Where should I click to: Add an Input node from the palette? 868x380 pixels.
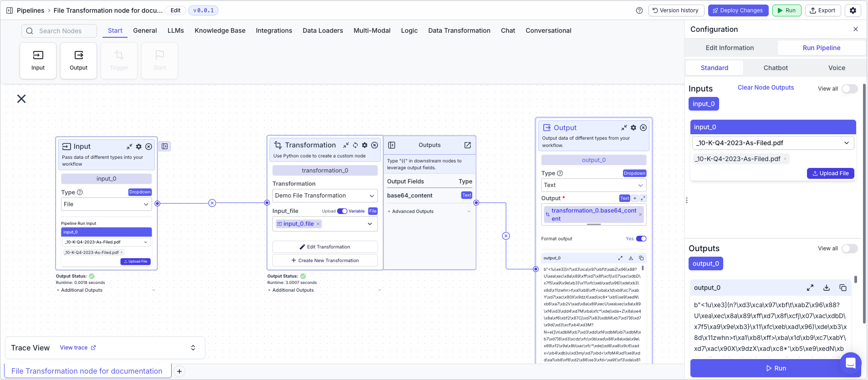coord(38,61)
